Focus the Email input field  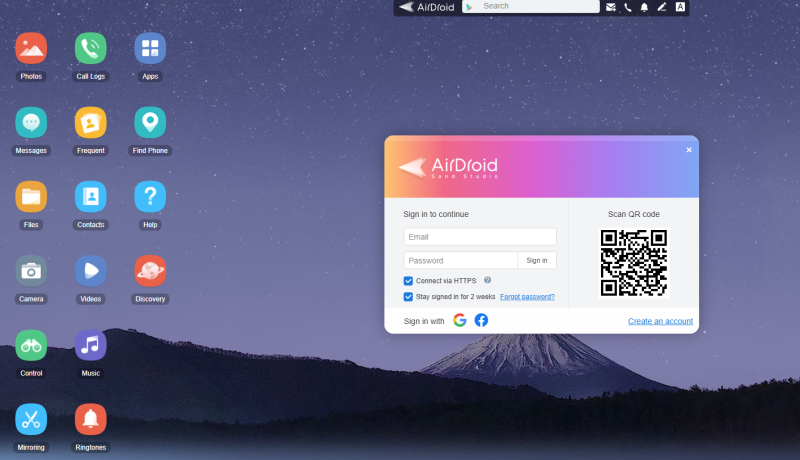click(x=480, y=237)
